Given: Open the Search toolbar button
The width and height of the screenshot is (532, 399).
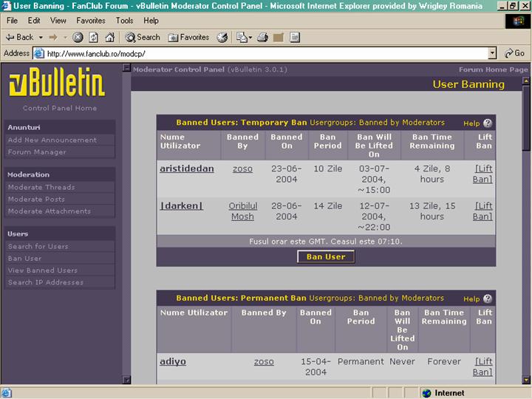Looking at the screenshot, I should coord(142,38).
